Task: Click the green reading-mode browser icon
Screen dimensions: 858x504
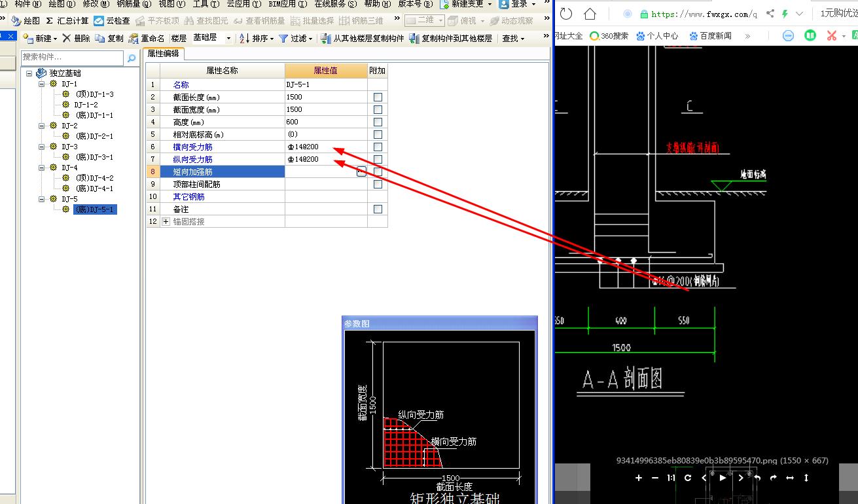Action: point(810,35)
